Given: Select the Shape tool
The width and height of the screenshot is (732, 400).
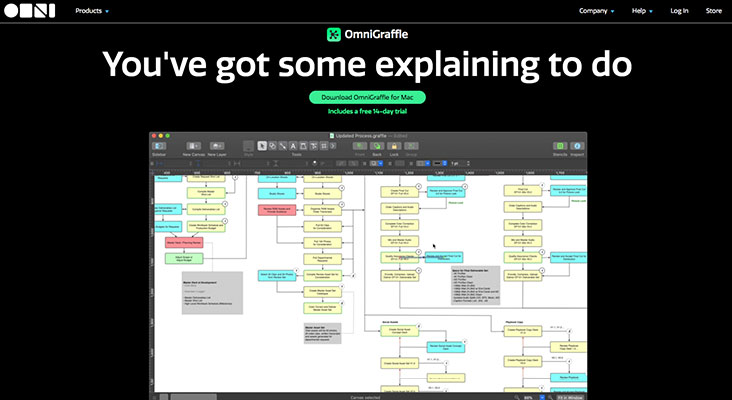Looking at the screenshot, I should click(273, 146).
